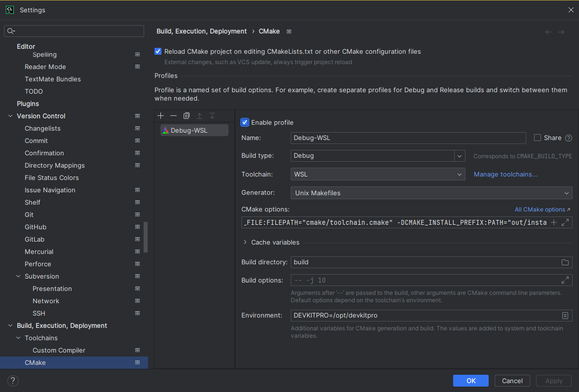Open environment variables editor icon
Image resolution: width=579 pixels, height=392 pixels.
[565, 315]
